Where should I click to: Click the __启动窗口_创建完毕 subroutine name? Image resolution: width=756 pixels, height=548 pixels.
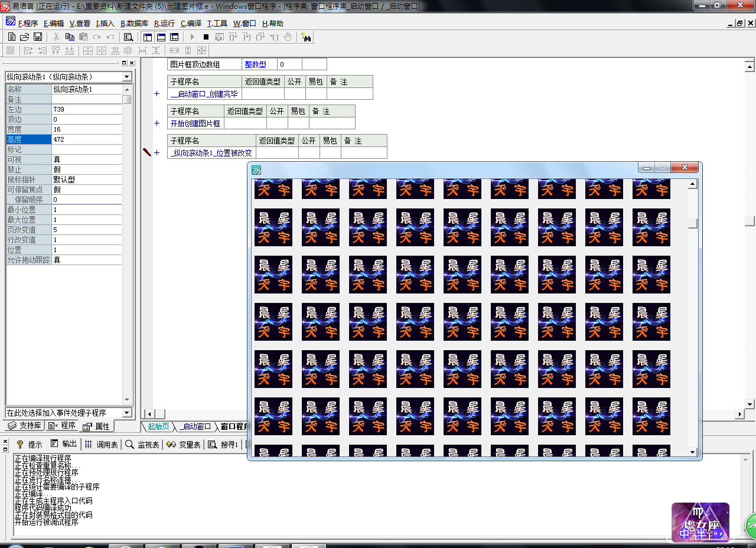[204, 94]
